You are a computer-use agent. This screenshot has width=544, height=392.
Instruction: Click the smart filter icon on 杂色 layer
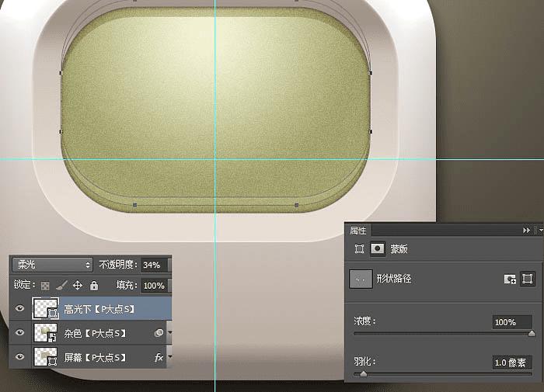pyautogui.click(x=159, y=333)
